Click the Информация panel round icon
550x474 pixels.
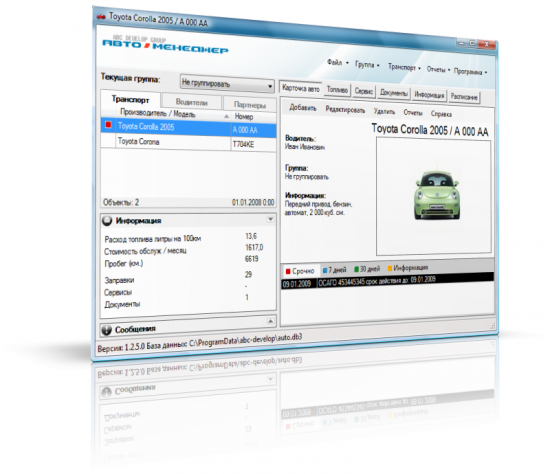click(x=107, y=221)
